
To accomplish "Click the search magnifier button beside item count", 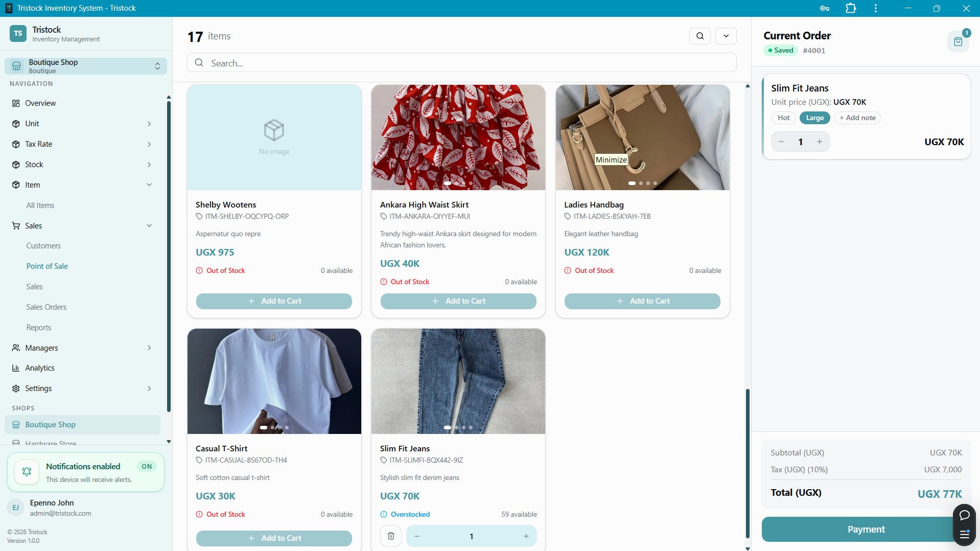I will 700,36.
